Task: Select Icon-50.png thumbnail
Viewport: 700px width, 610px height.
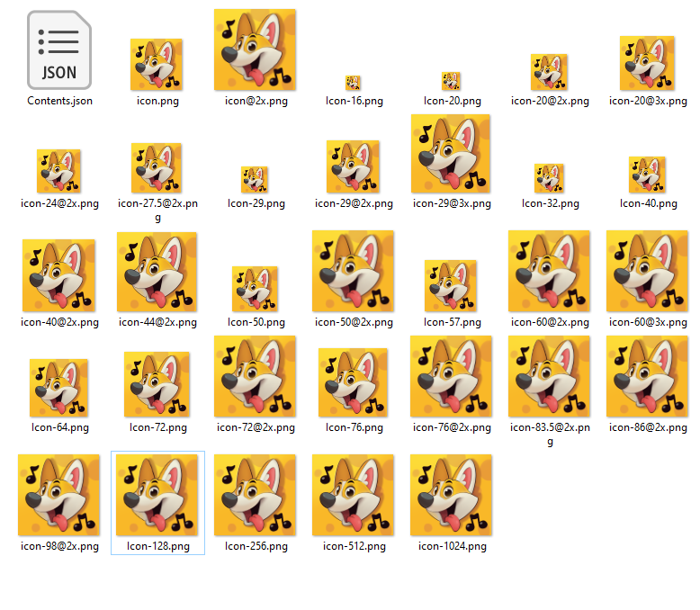Action: [255, 289]
